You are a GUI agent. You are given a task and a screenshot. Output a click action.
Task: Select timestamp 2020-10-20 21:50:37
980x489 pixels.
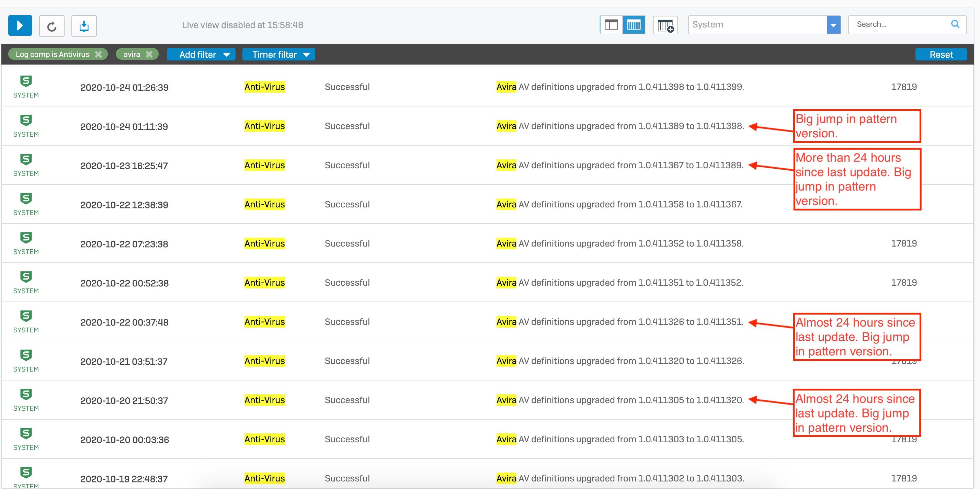[x=124, y=401]
